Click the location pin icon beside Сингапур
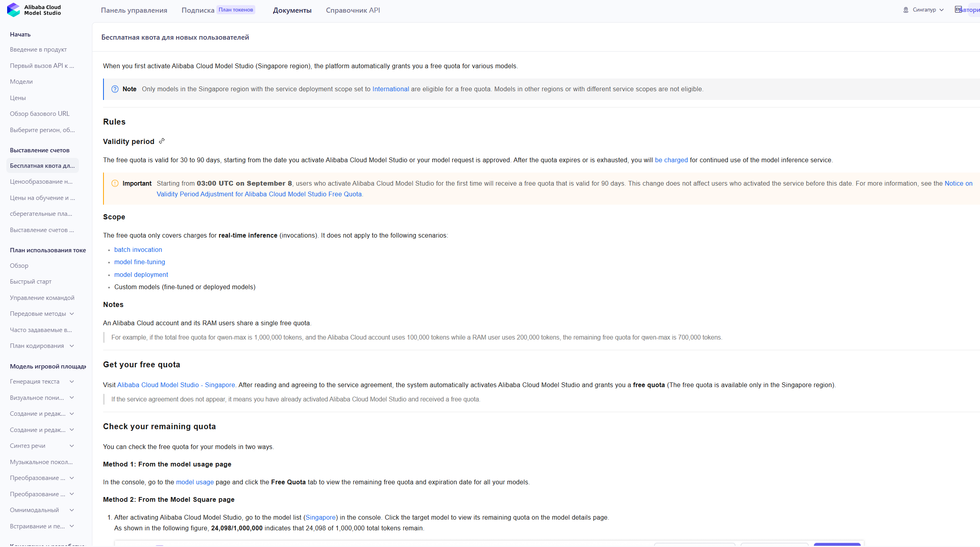This screenshot has width=980, height=547. click(906, 10)
